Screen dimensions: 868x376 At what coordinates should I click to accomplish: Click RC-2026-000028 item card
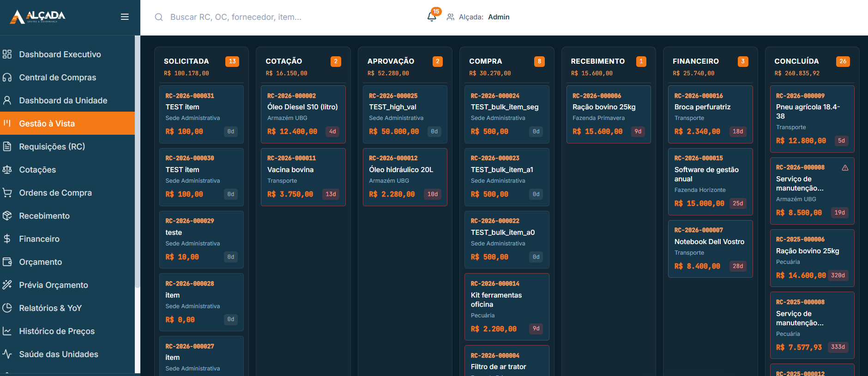[201, 302]
